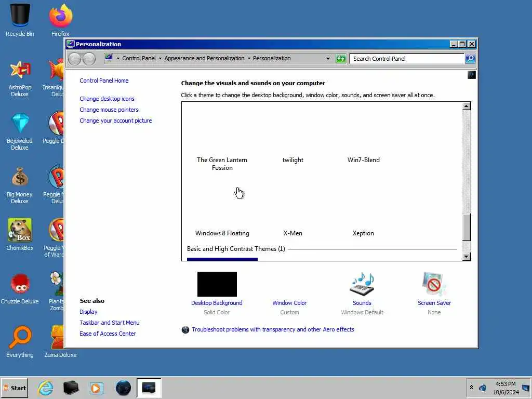This screenshot has height=399, width=532.
Task: Click the Personalization breadcrumb
Action: (272, 58)
